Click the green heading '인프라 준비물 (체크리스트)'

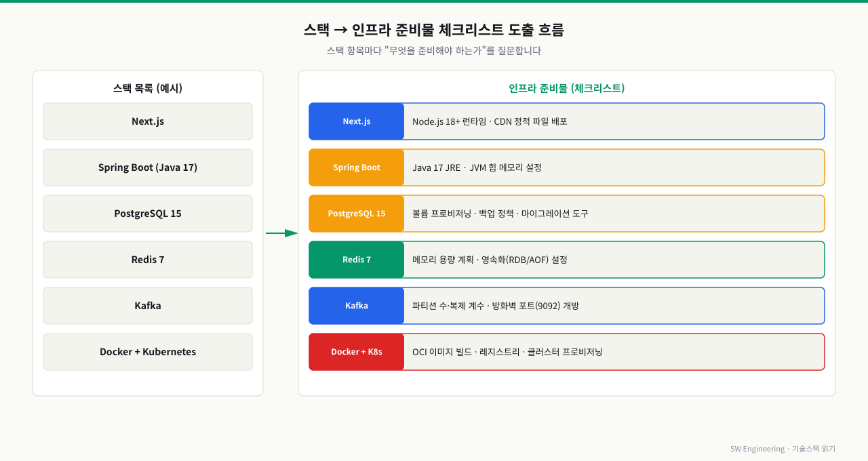(x=567, y=88)
